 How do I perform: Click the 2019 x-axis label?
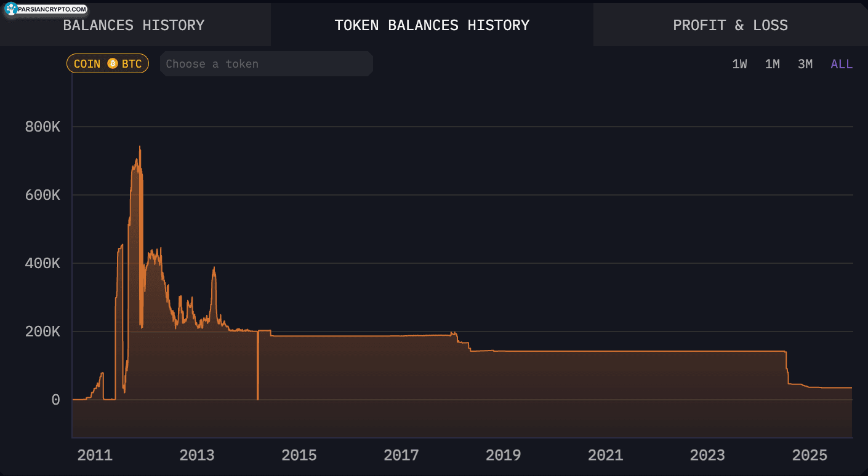tap(503, 456)
